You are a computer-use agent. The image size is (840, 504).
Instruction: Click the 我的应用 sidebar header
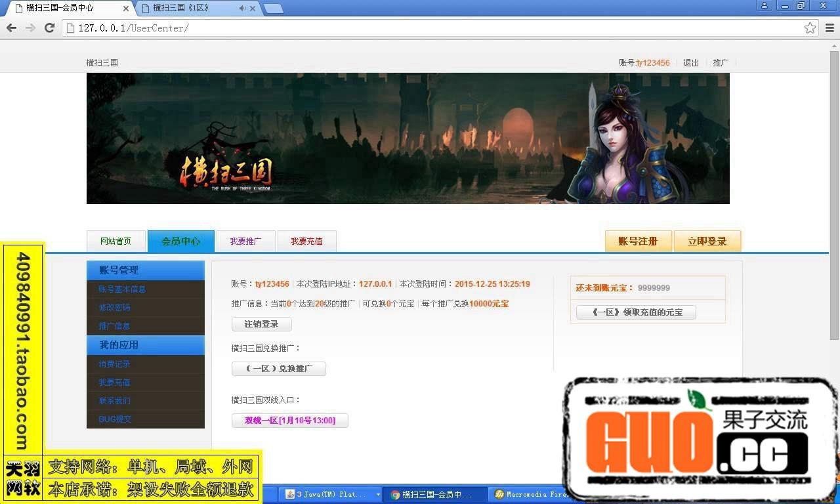(146, 345)
